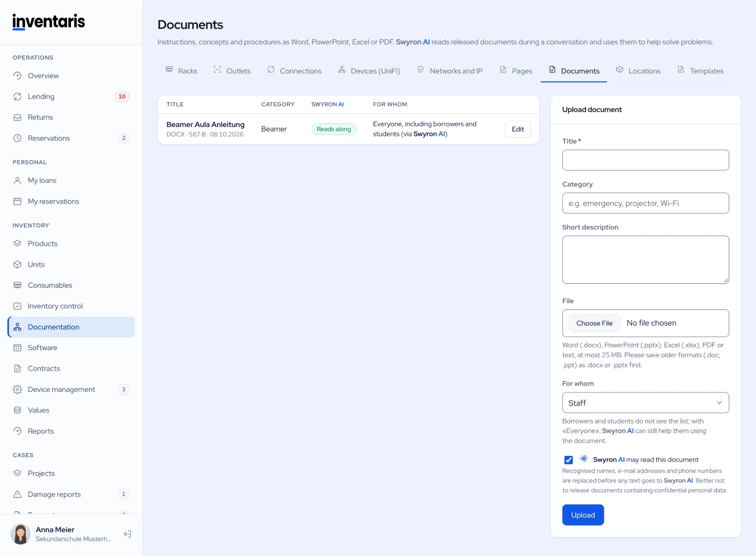This screenshot has height=556, width=756.
Task: Click the Category input field
Action: click(645, 203)
